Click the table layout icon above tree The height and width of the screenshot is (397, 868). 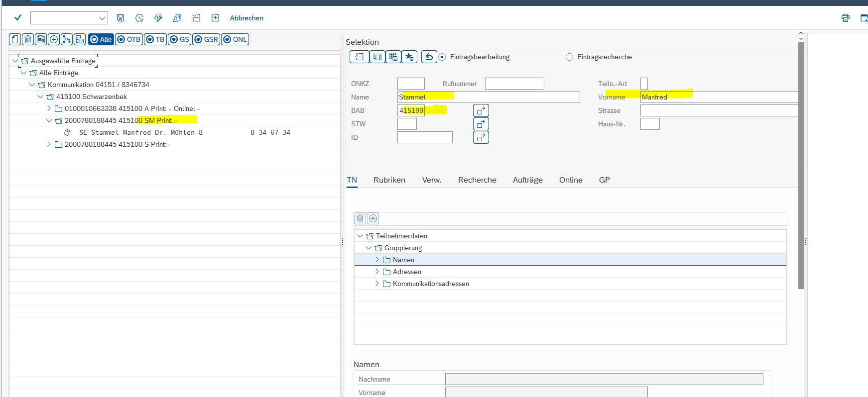(x=80, y=39)
